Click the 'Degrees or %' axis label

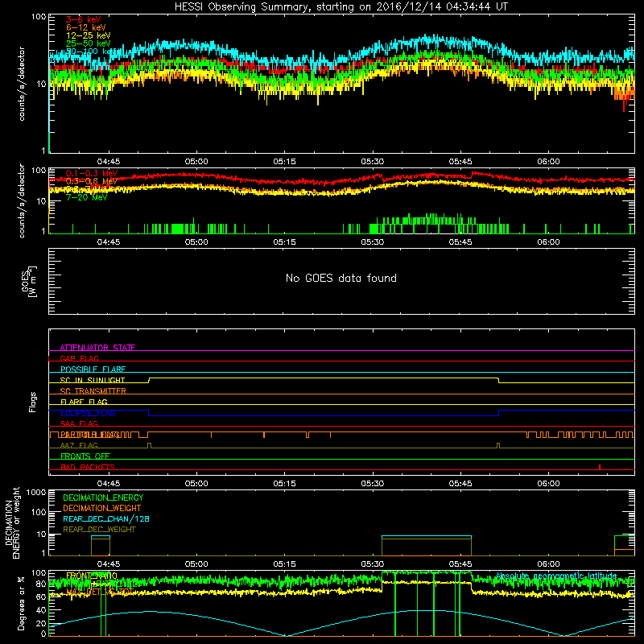click(x=21, y=603)
